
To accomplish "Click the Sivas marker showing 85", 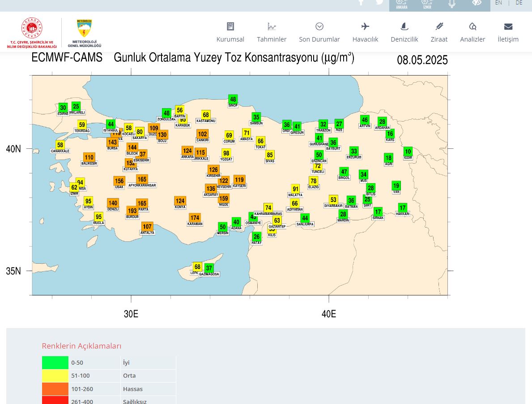I will [x=270, y=155].
